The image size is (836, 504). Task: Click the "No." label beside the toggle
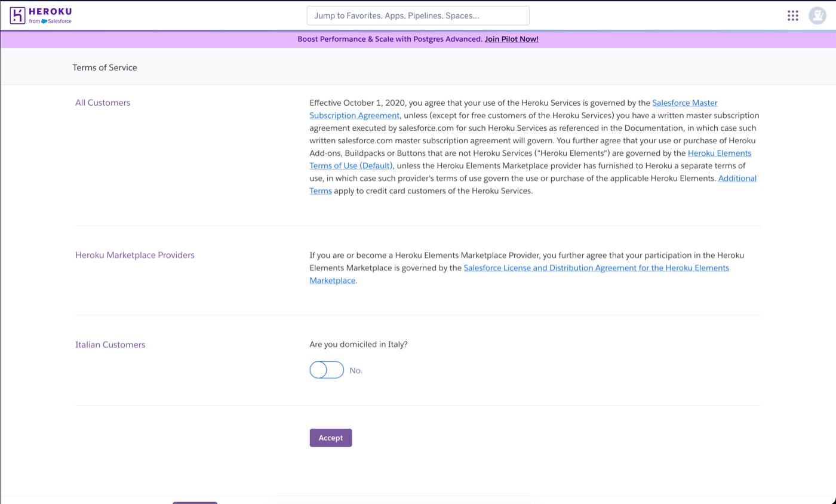(356, 370)
